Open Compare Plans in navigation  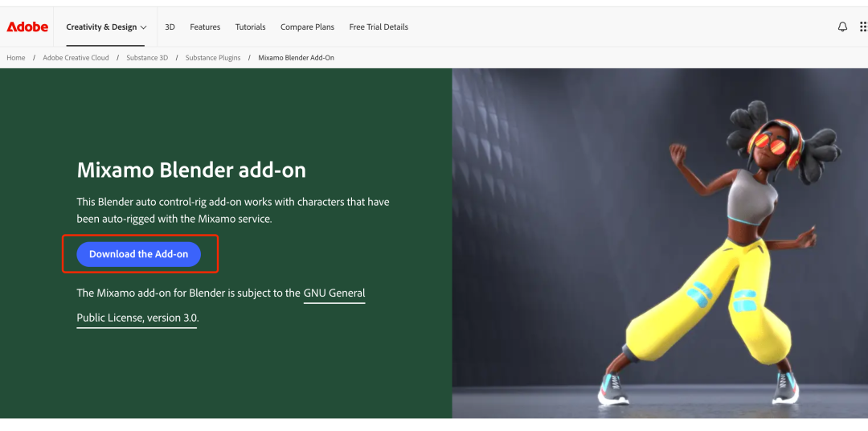(x=307, y=27)
